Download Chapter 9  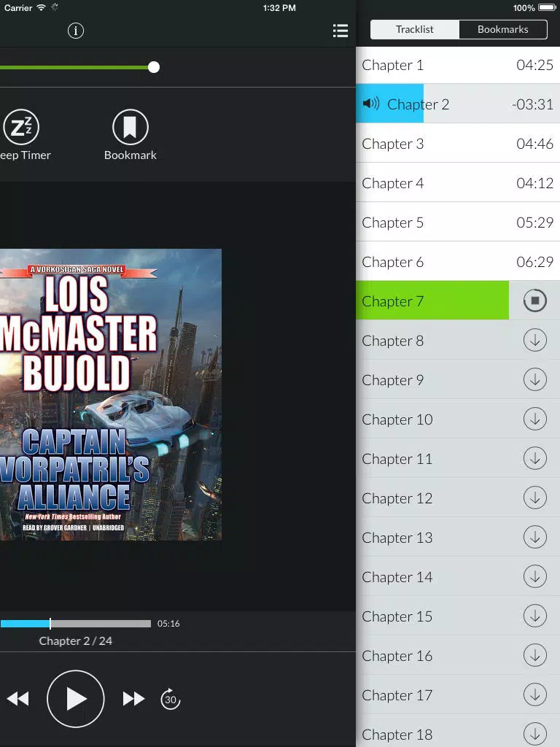[534, 380]
